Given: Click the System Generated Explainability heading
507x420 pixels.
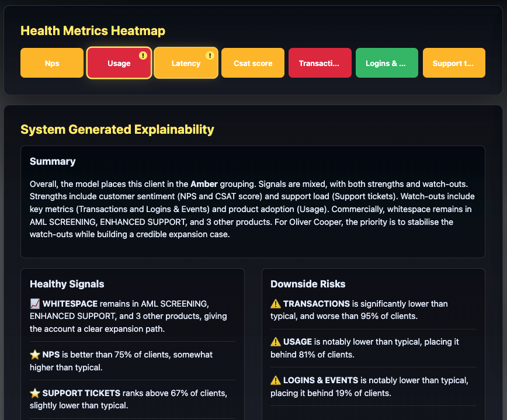Looking at the screenshot, I should coord(117,129).
